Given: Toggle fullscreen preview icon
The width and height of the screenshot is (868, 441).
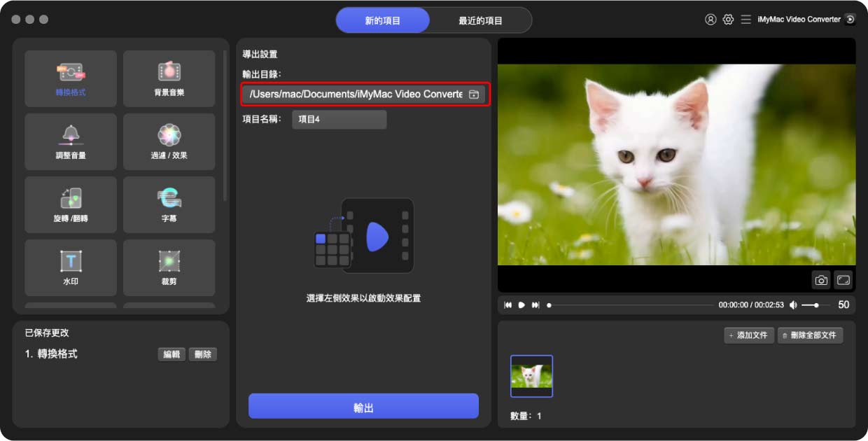Looking at the screenshot, I should click(x=843, y=280).
